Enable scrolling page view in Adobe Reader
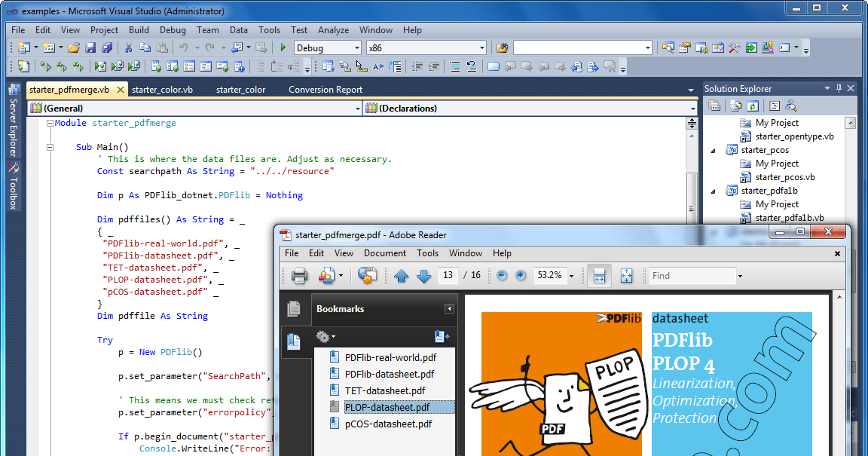This screenshot has height=456, width=868. tap(598, 275)
